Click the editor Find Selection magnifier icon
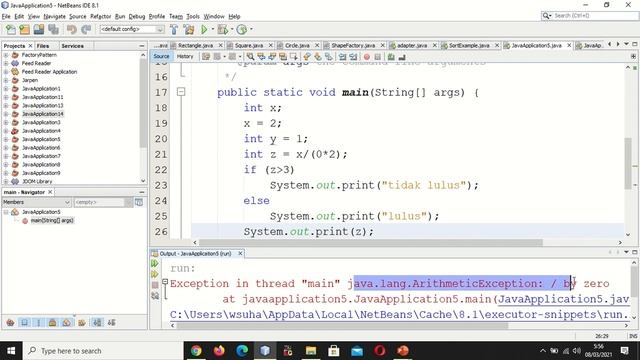The image size is (640, 360). pos(250,57)
